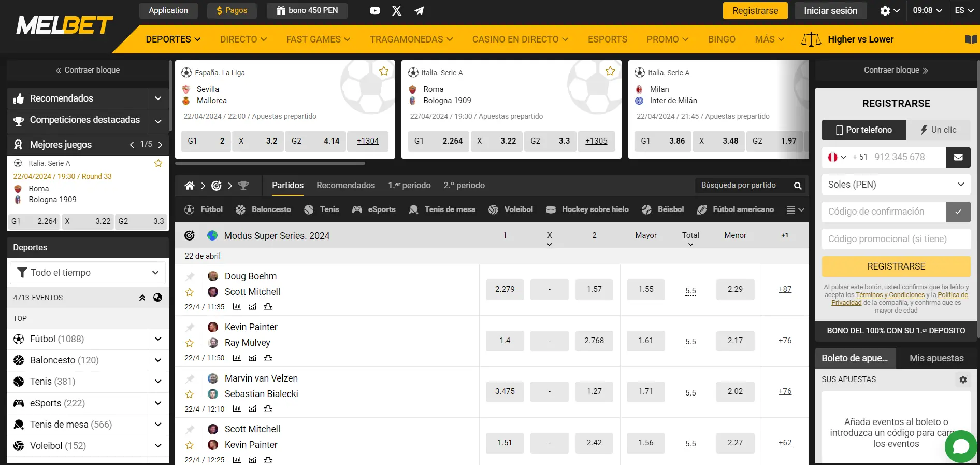
Task: Favorite Scott Mitchell vs Kevin Painter match
Action: (x=190, y=445)
